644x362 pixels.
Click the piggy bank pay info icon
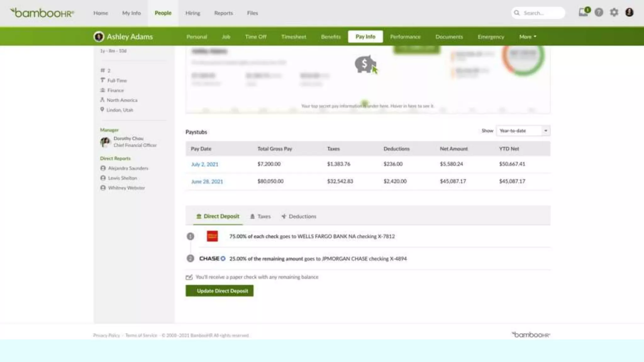(365, 64)
